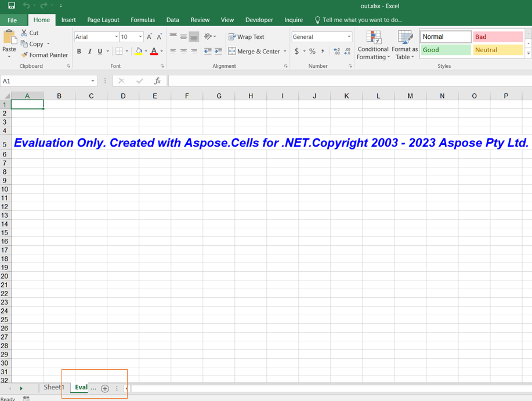The height and width of the screenshot is (401, 532).
Task: Click the Conditional Formatting button
Action: click(373, 46)
